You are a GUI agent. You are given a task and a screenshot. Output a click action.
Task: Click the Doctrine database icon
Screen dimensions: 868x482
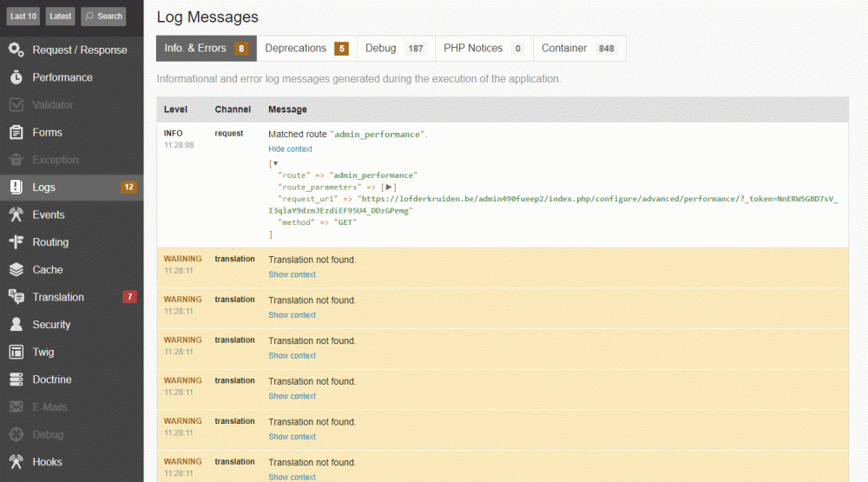pos(16,380)
